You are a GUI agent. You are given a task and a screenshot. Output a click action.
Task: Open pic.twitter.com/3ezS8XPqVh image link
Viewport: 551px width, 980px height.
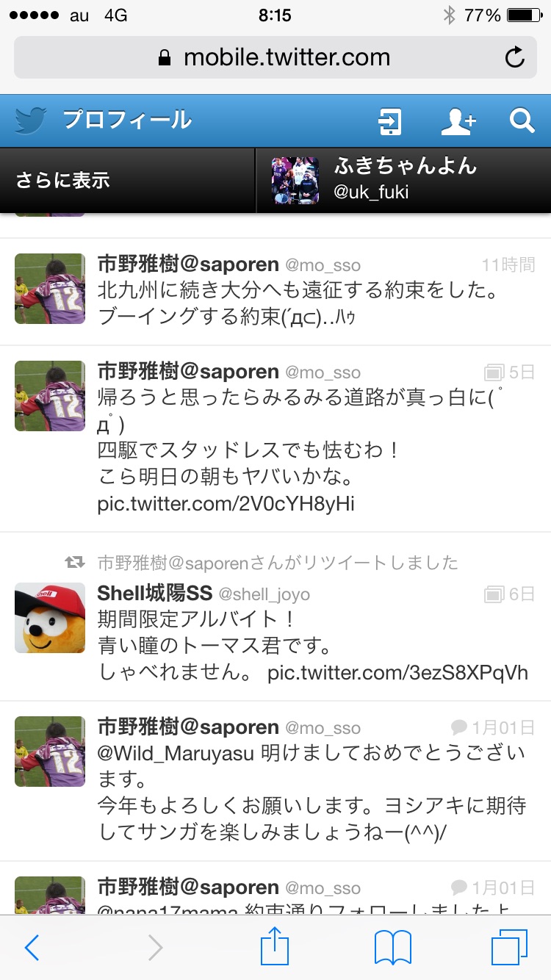(x=398, y=673)
